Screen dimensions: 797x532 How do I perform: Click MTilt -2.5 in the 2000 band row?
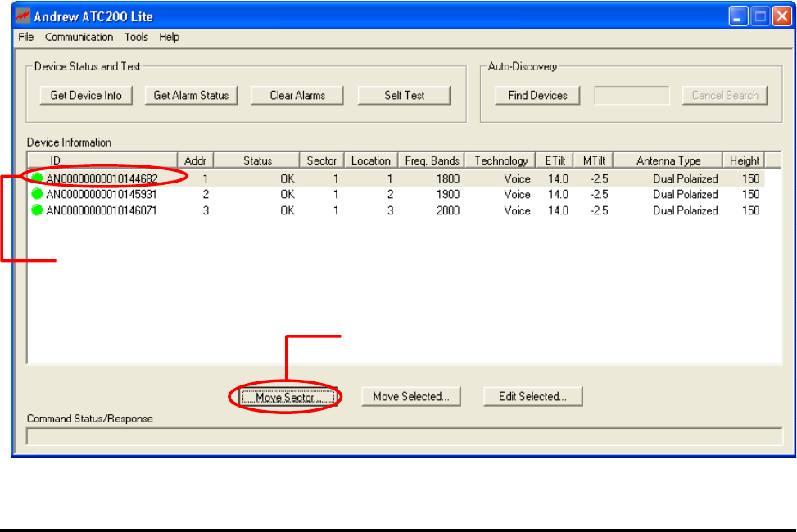(600, 211)
